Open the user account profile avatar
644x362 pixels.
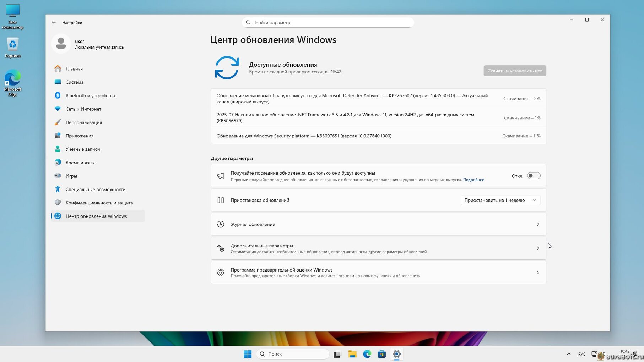coord(61,44)
